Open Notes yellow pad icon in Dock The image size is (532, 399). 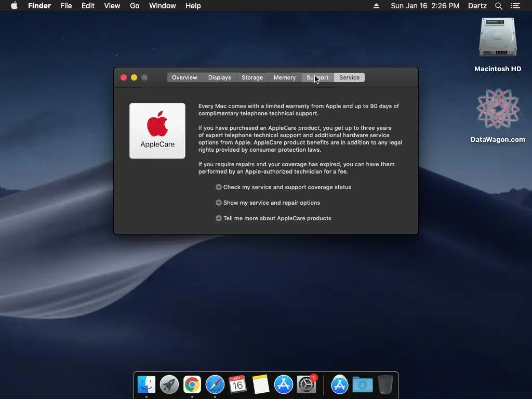[x=261, y=384]
